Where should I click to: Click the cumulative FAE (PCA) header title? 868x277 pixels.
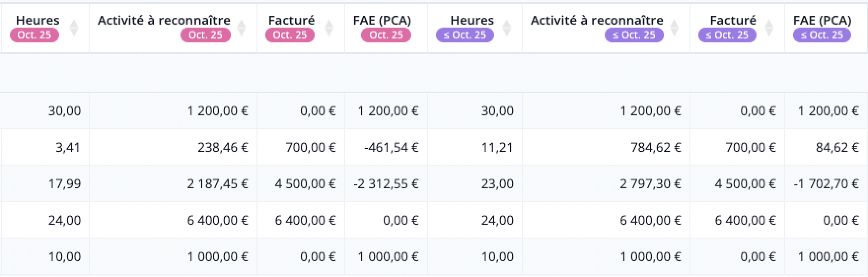point(822,20)
